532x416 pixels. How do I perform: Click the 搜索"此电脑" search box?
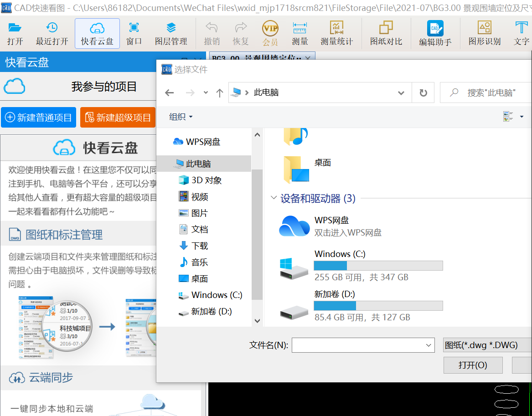(486, 92)
